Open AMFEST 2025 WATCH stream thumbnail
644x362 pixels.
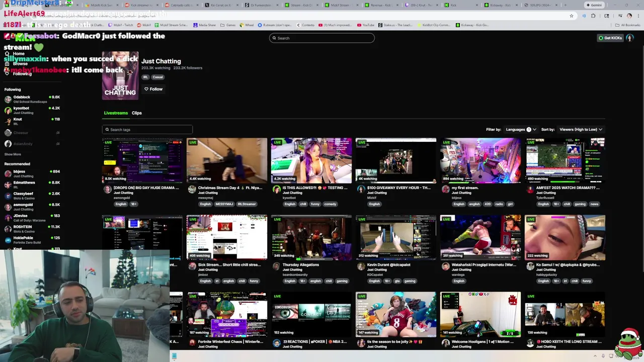(x=565, y=160)
